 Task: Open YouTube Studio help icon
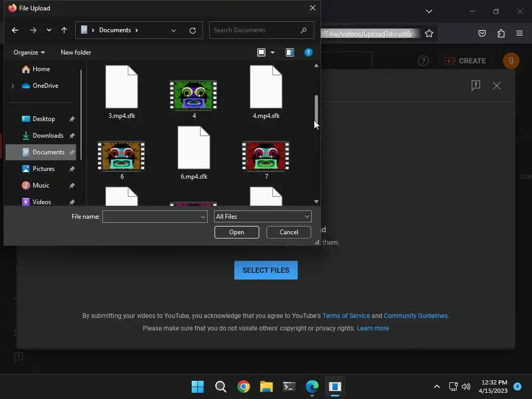(x=423, y=61)
